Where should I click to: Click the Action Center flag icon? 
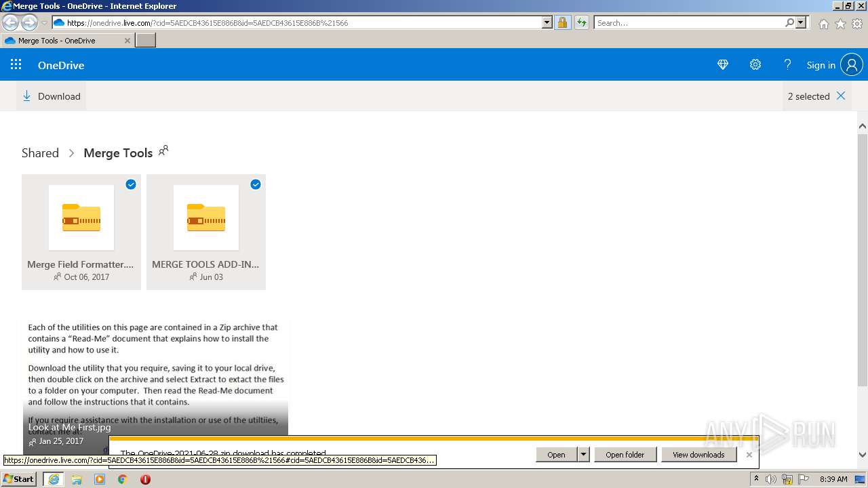pyautogui.click(x=804, y=479)
